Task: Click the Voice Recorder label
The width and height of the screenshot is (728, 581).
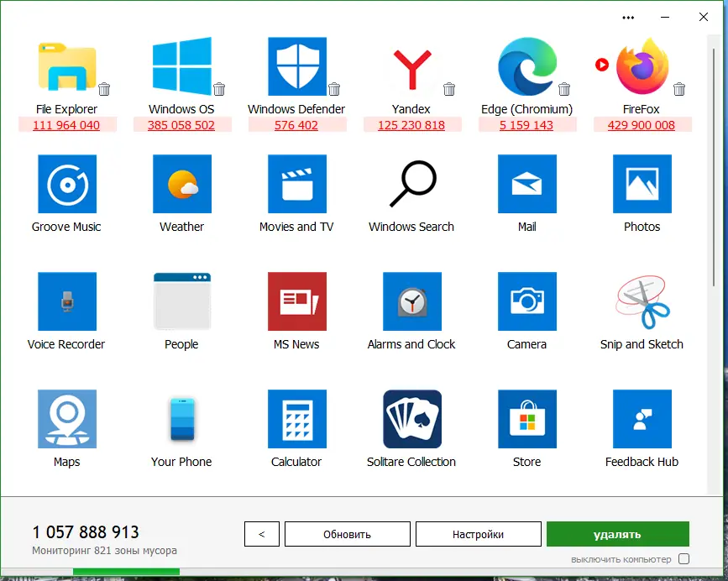Action: (x=66, y=344)
